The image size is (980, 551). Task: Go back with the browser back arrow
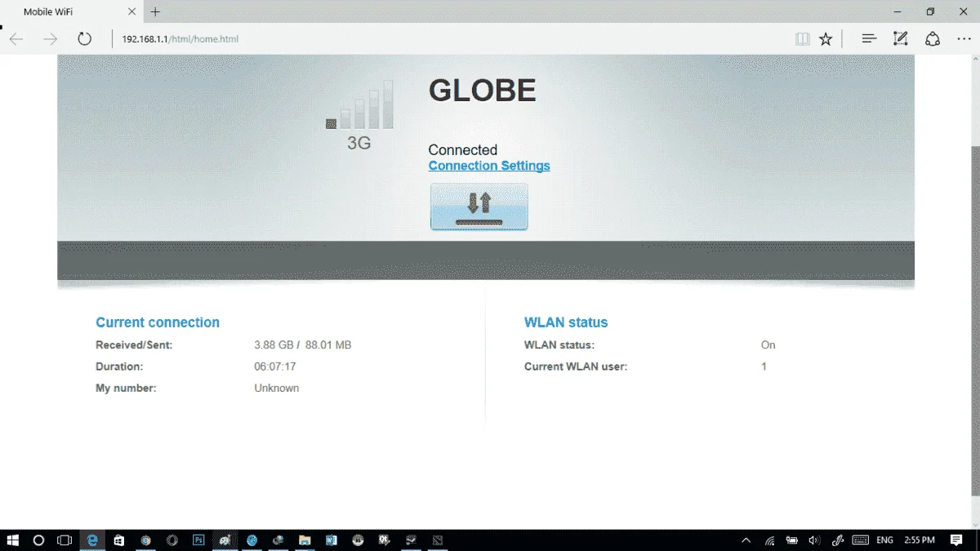(x=16, y=38)
